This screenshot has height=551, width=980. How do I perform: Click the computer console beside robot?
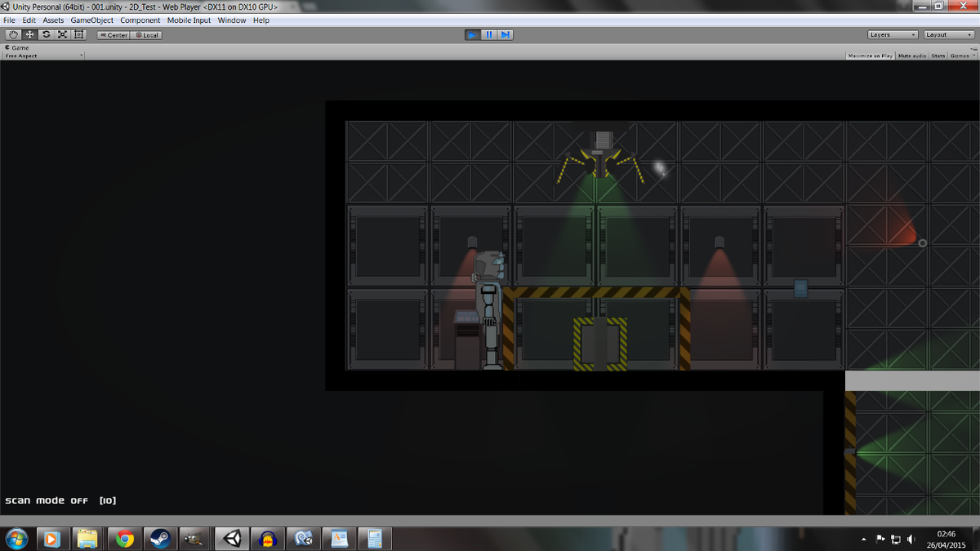467,340
